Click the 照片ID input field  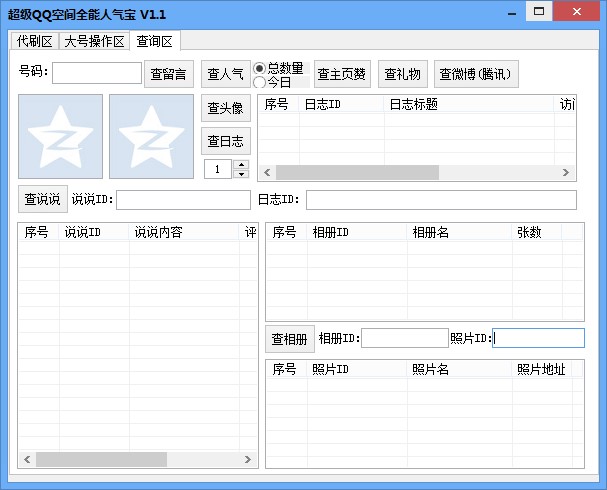click(x=538, y=338)
